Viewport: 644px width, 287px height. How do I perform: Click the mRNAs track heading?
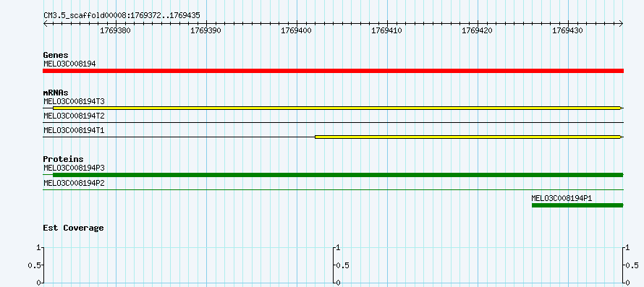pos(56,93)
